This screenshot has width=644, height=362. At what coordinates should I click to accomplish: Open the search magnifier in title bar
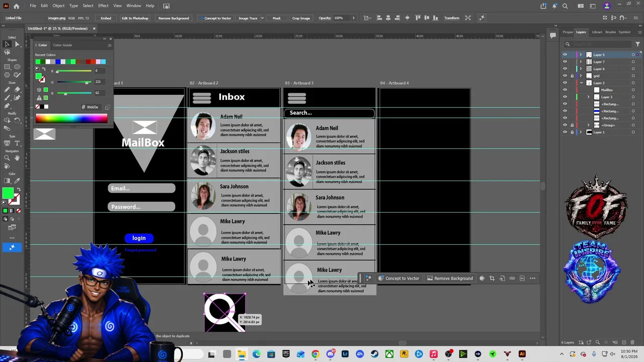point(565,6)
